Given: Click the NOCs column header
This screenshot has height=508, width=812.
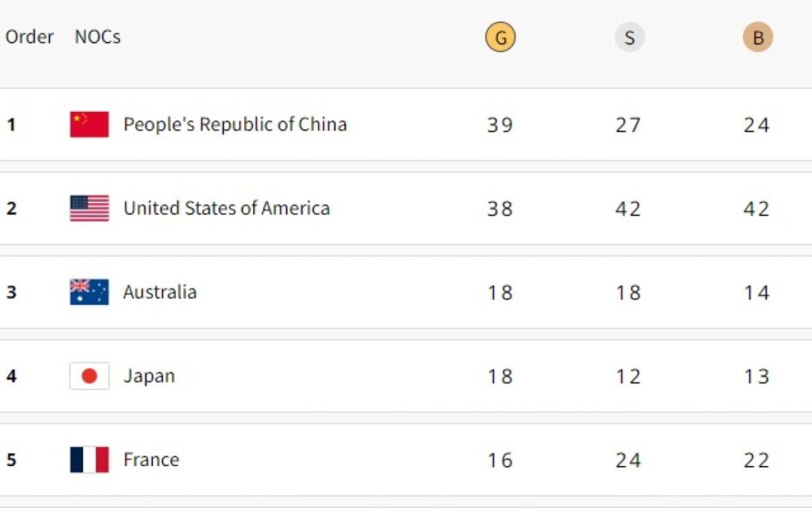Looking at the screenshot, I should tap(98, 37).
